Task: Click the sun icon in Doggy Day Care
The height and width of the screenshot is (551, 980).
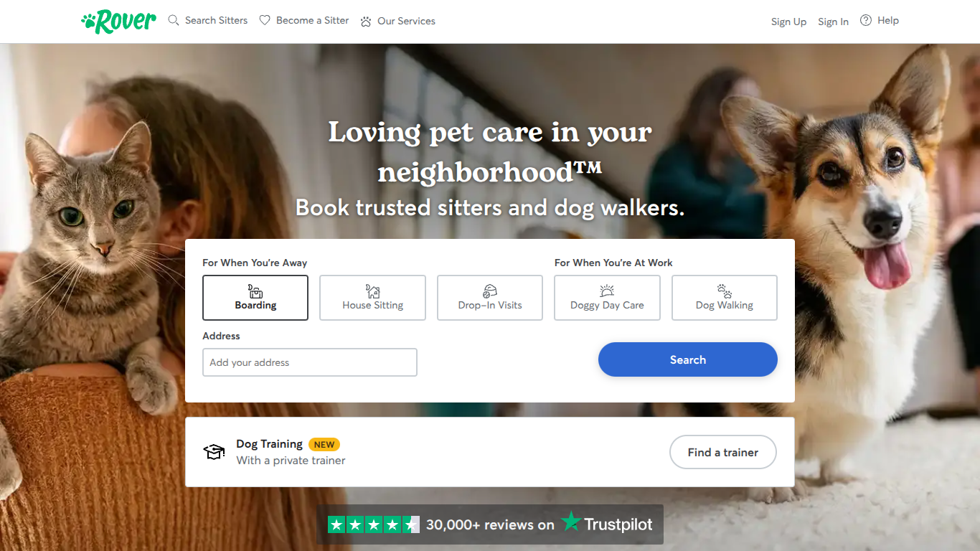Action: click(x=607, y=291)
